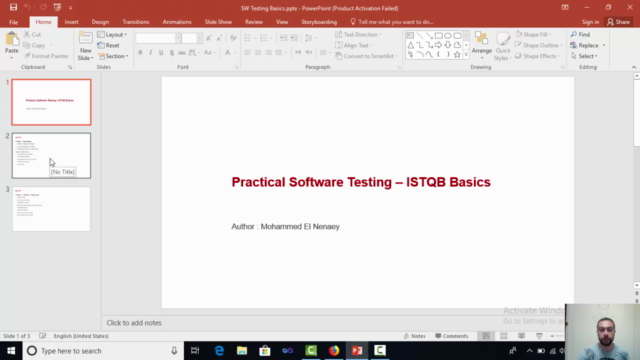Screen dimensions: 640x360
Task: Start the slide show from the status bar icon
Action: click(539, 336)
